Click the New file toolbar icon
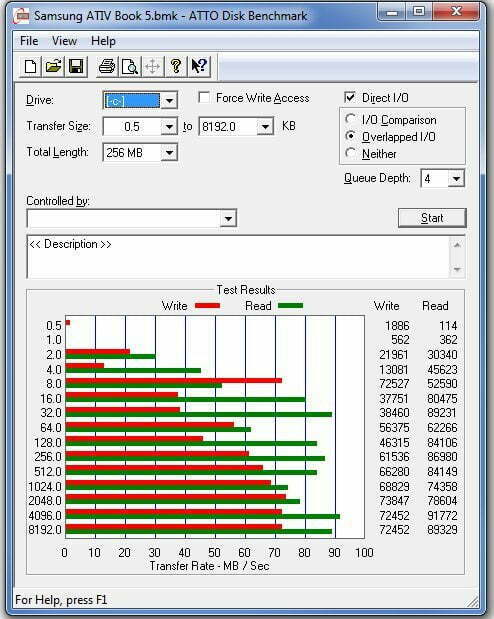 pos(30,66)
